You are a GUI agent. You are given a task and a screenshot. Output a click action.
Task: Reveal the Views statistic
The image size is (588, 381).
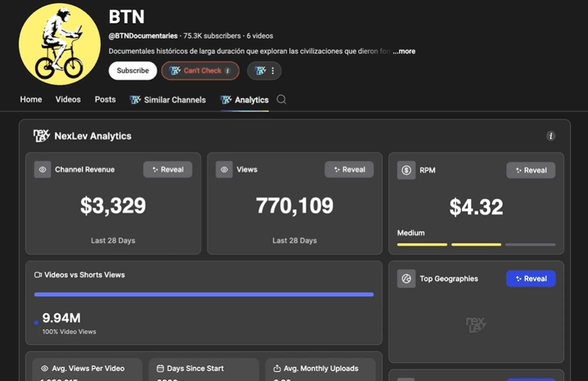[x=349, y=169]
